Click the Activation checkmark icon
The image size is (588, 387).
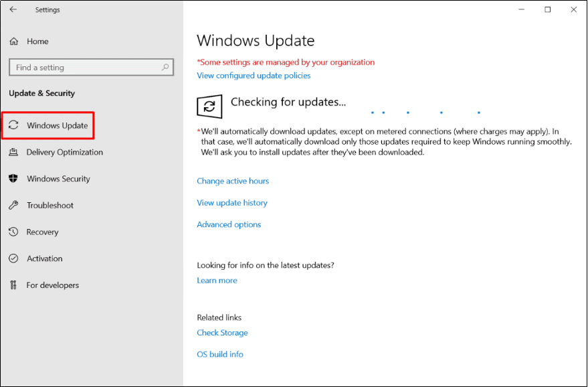click(13, 258)
